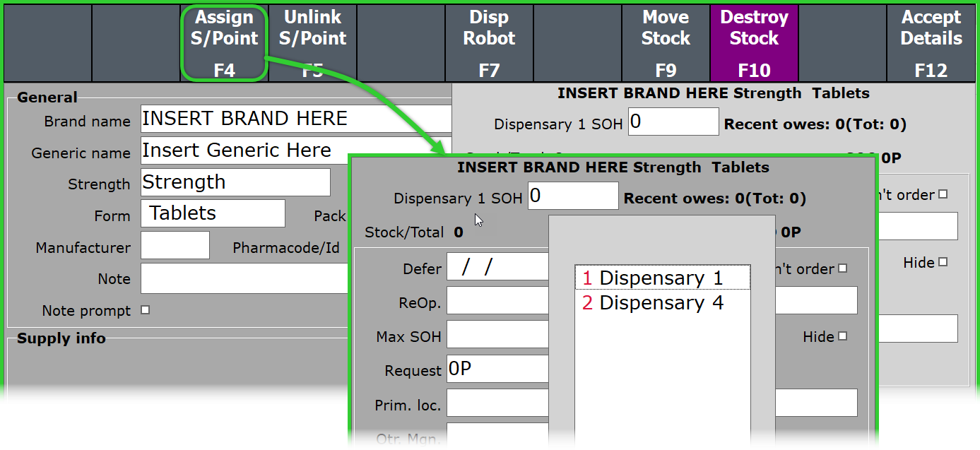This screenshot has width=980, height=450.
Task: Click the Defer date field
Action: click(x=497, y=267)
